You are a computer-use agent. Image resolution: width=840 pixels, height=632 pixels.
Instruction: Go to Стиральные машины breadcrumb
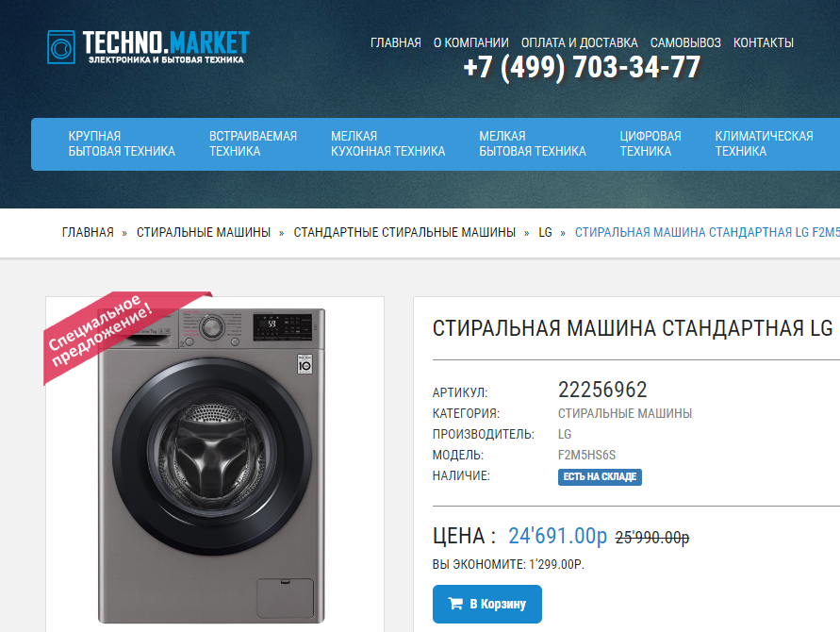tap(204, 232)
